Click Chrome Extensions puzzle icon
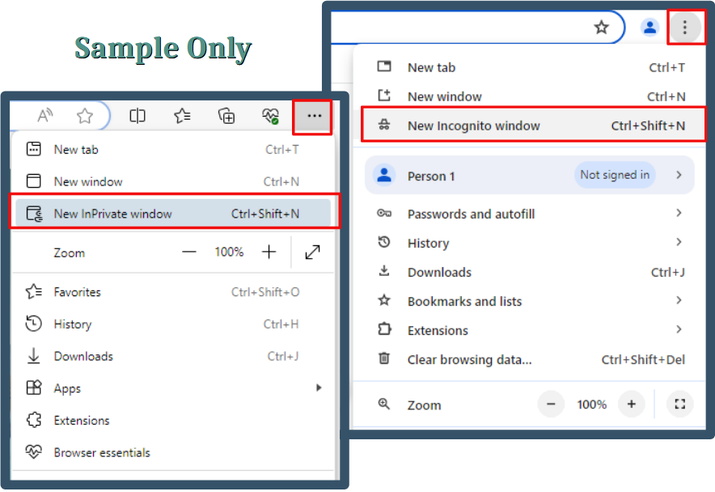The height and width of the screenshot is (492, 715). (384, 329)
